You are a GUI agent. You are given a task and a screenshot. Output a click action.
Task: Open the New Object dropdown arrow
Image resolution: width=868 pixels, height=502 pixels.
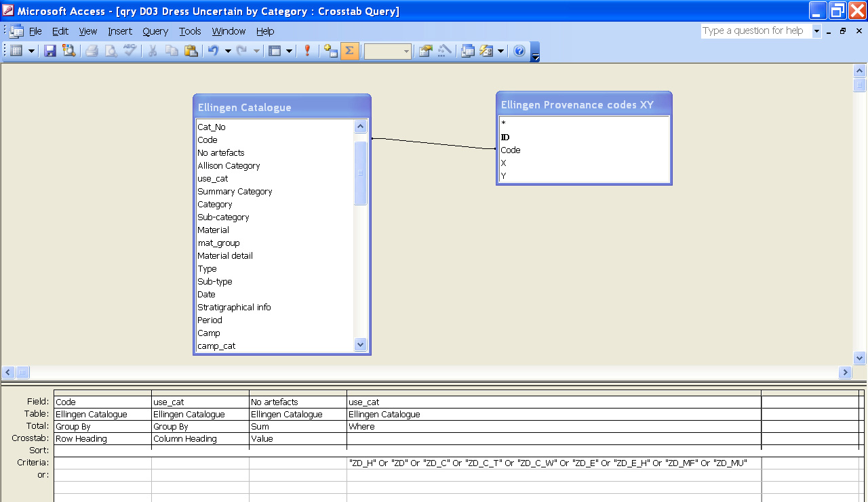(x=501, y=51)
